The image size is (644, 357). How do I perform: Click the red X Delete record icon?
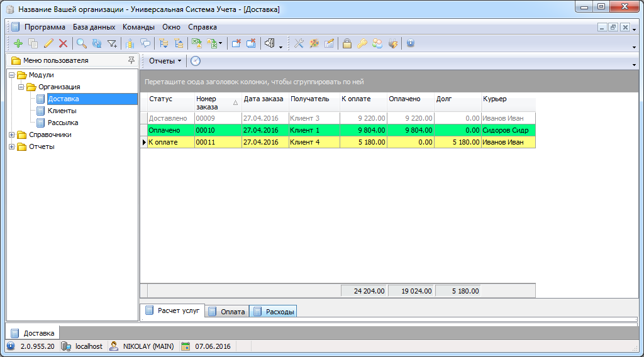[64, 43]
